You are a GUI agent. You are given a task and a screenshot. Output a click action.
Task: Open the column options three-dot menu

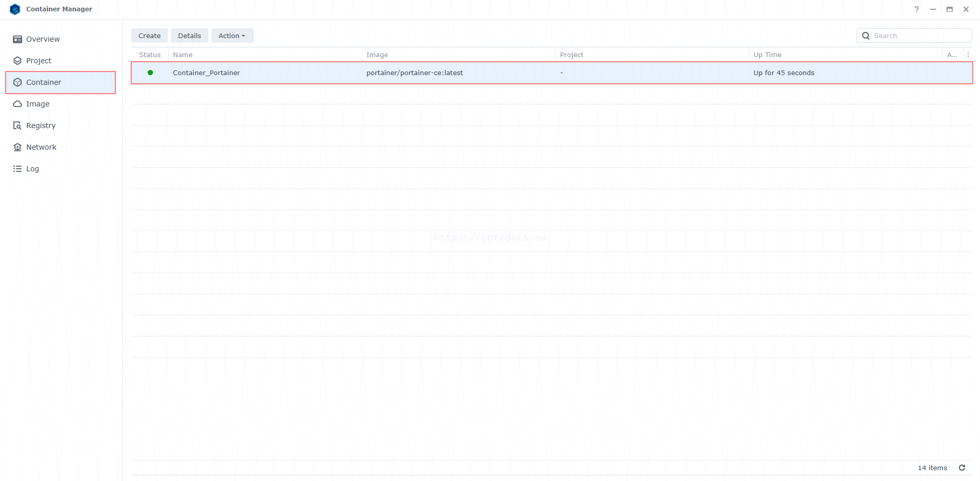(968, 55)
